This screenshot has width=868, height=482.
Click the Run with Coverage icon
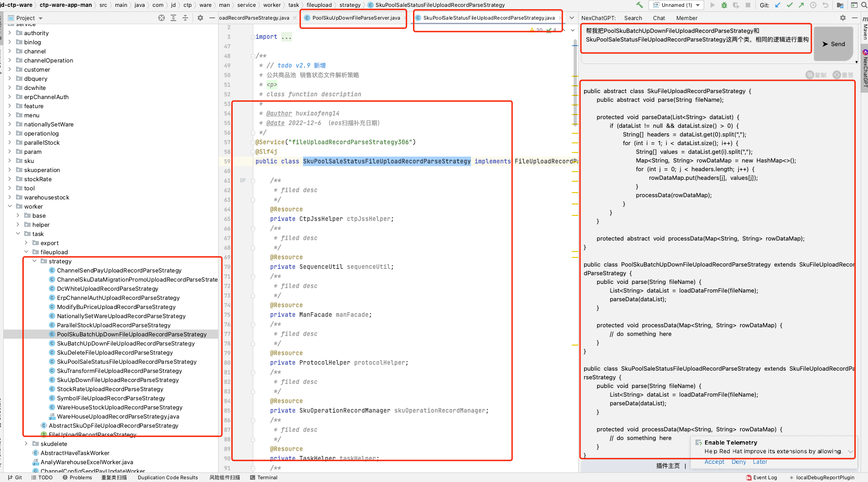(x=736, y=5)
